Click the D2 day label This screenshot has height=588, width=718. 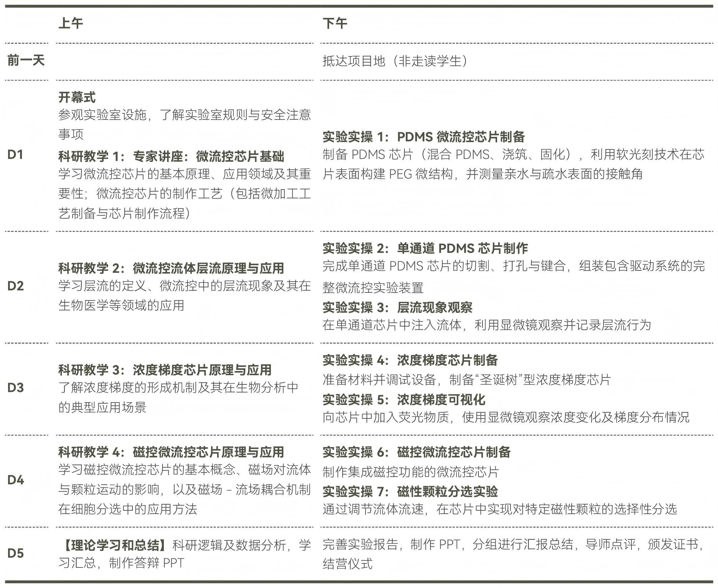click(x=16, y=286)
